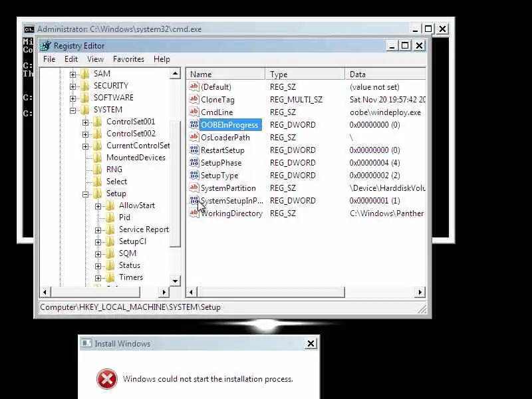This screenshot has width=532, height=399.
Task: Expand the ControlSet002 key
Action: [x=85, y=134]
